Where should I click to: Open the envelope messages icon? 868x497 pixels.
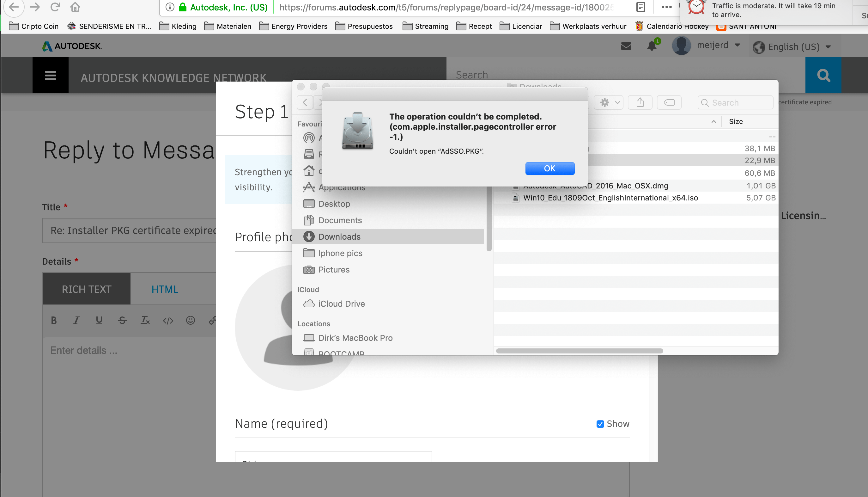click(626, 46)
